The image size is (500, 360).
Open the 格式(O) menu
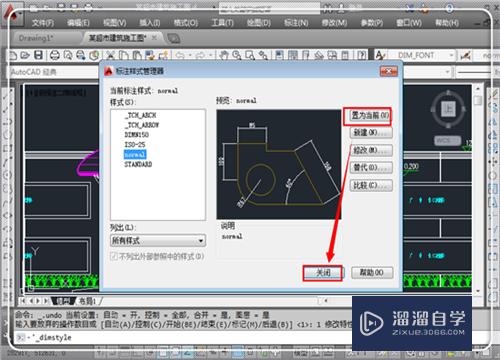(186, 23)
